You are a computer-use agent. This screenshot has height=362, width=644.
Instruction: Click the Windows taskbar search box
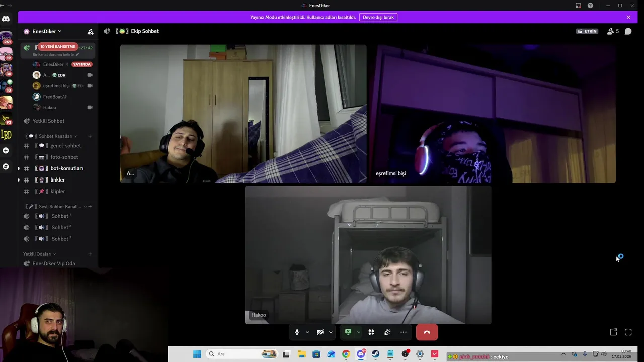(243, 354)
